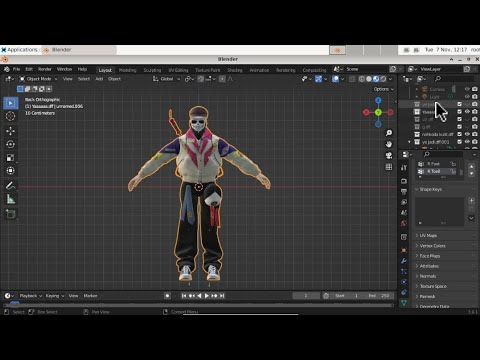Screen dimensions: 480x360
Task: Toggle camera view with the camera icon
Action: [389, 156]
